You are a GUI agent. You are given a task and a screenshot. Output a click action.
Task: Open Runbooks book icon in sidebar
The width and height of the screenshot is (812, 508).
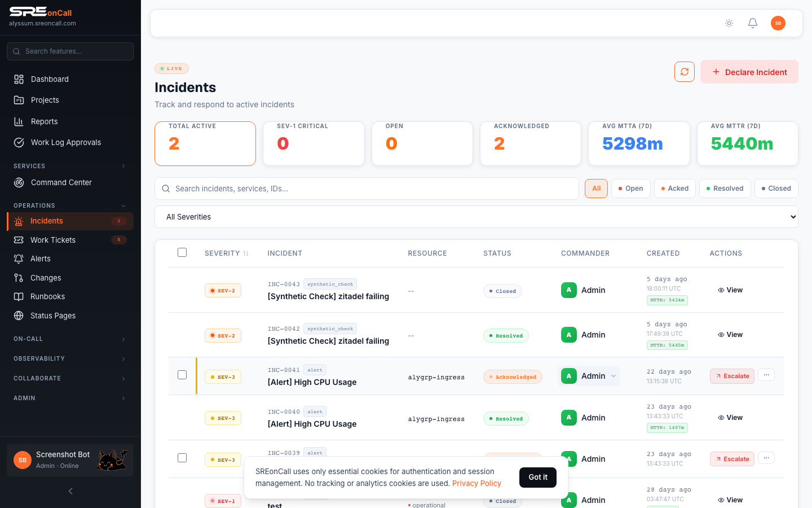19,297
